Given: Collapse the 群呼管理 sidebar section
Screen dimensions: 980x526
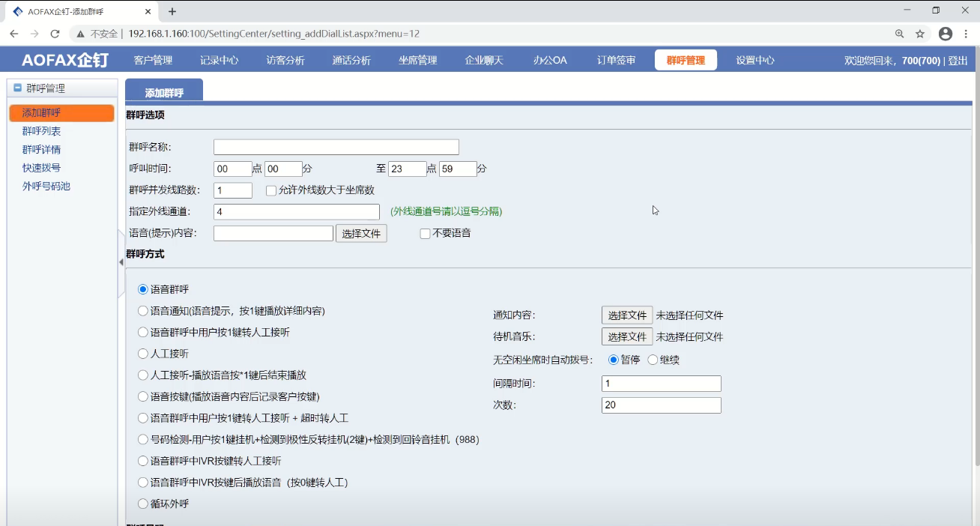Looking at the screenshot, I should (18, 88).
